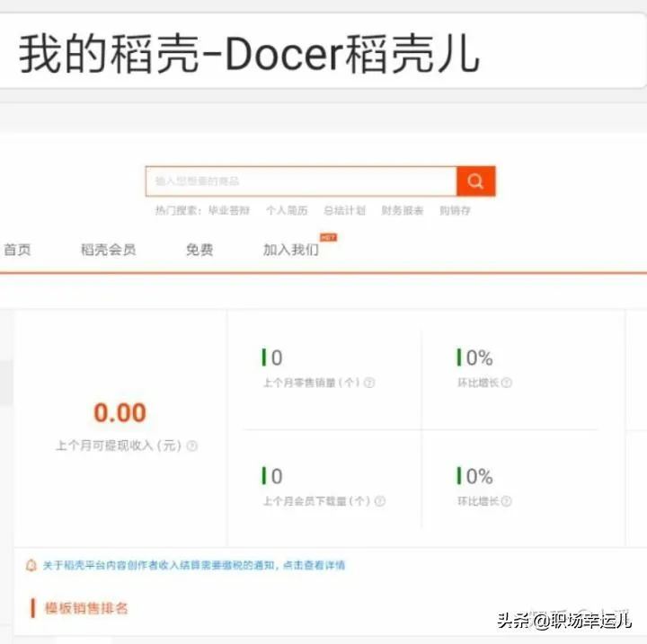Click help icon beside 上个月可提现收入(元)
The width and height of the screenshot is (647, 644).
point(192,446)
